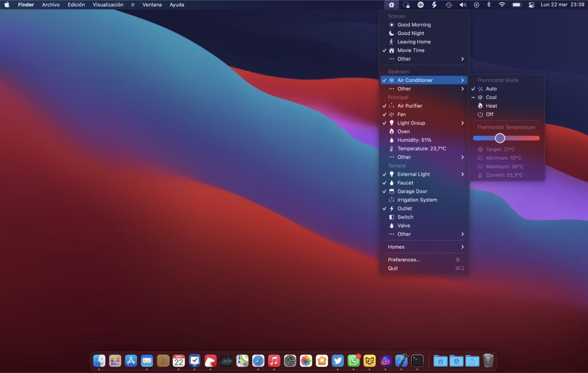
Task: Toggle the Garage Door accessory
Action: [412, 191]
